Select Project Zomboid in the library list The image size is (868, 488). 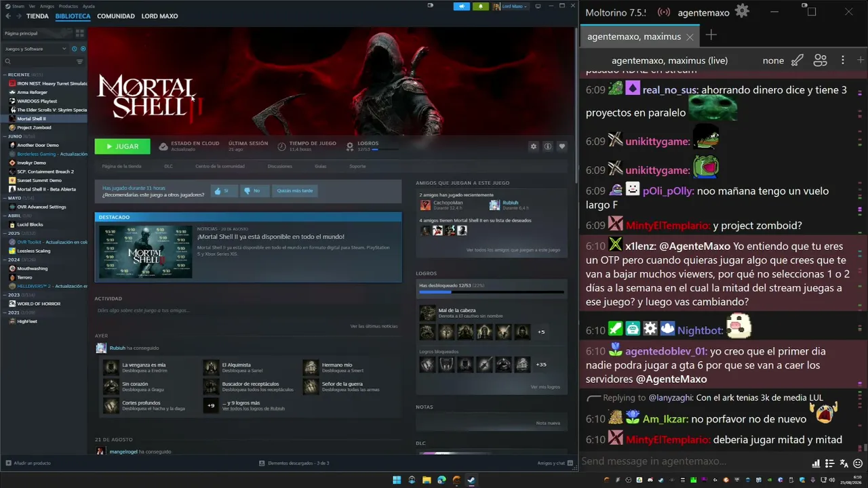pyautogui.click(x=44, y=127)
